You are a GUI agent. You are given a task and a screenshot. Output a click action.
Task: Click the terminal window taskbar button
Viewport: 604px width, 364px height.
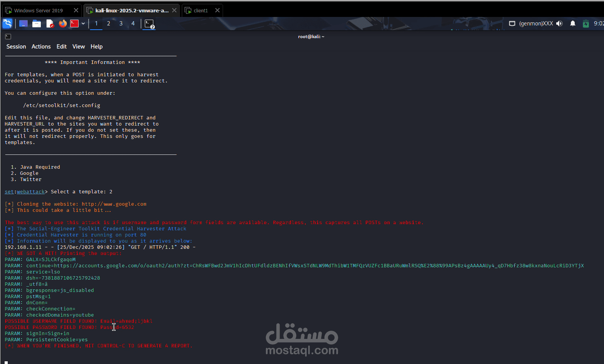coord(149,24)
